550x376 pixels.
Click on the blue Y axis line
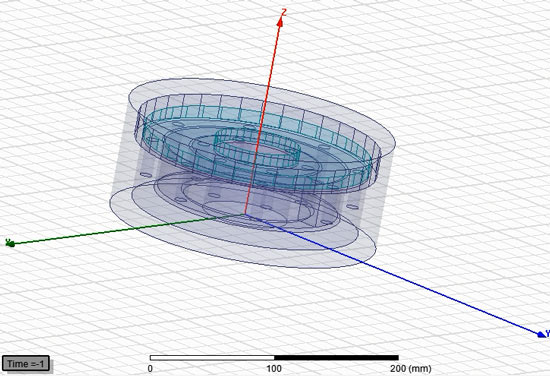click(x=393, y=274)
